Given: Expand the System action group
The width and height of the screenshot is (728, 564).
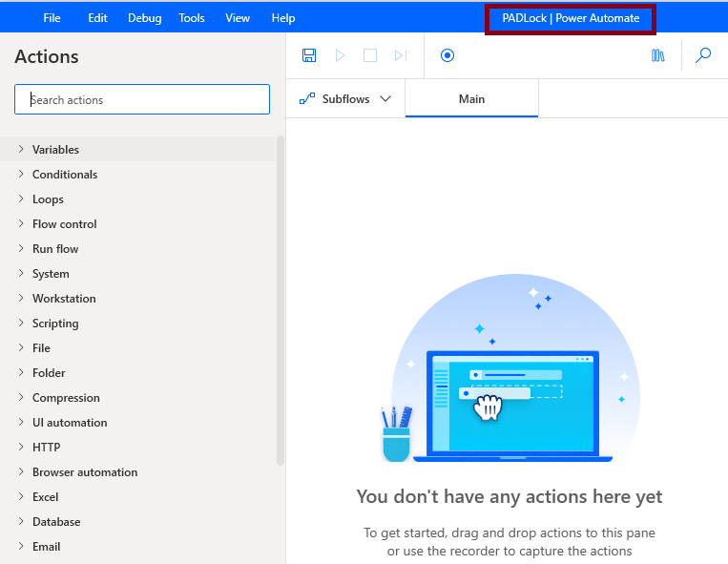Looking at the screenshot, I should [x=138, y=274].
